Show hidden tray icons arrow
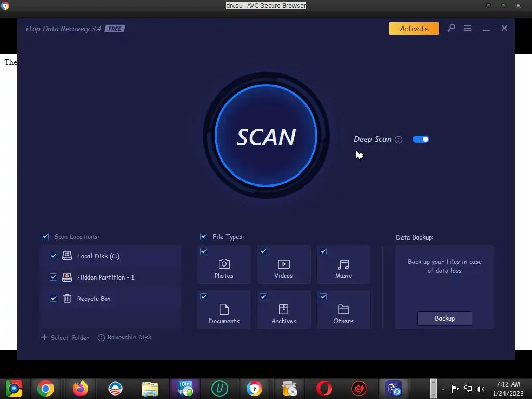The width and height of the screenshot is (532, 399). point(443,389)
